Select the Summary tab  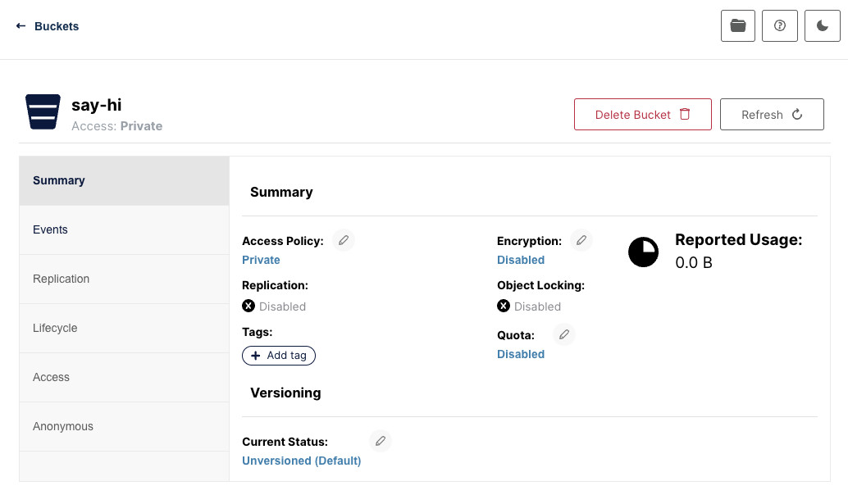coord(124,180)
